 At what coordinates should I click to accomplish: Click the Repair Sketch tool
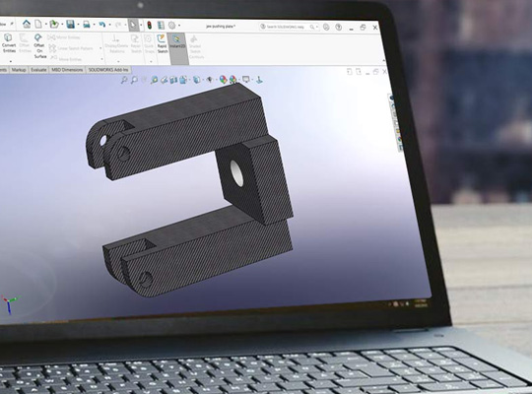click(136, 44)
